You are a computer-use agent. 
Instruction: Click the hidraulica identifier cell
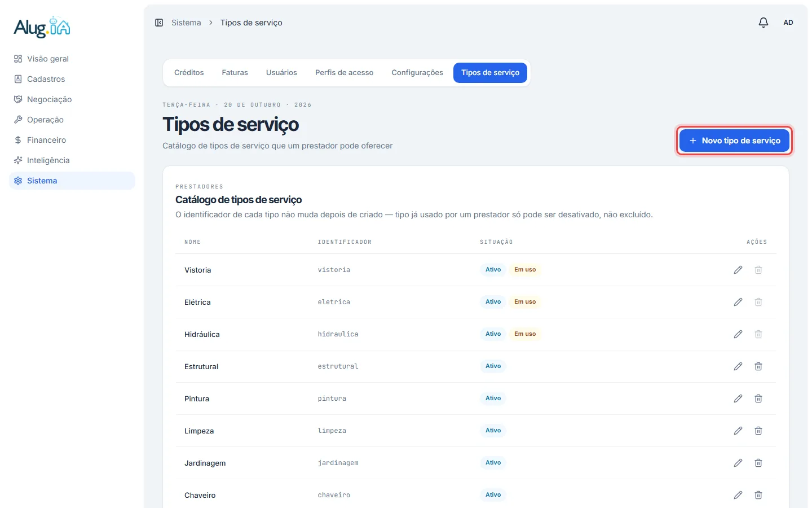(x=338, y=334)
